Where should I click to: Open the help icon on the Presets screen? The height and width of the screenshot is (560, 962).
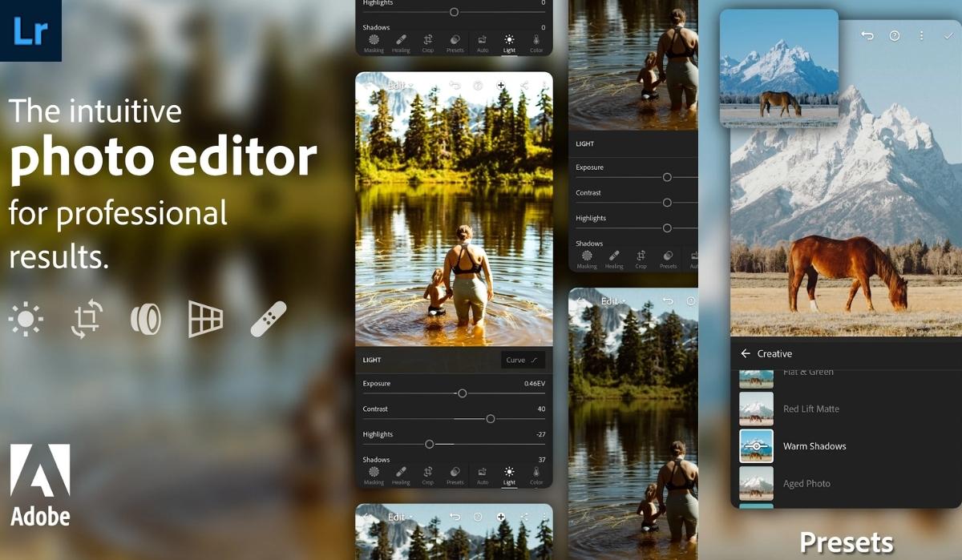pos(895,36)
